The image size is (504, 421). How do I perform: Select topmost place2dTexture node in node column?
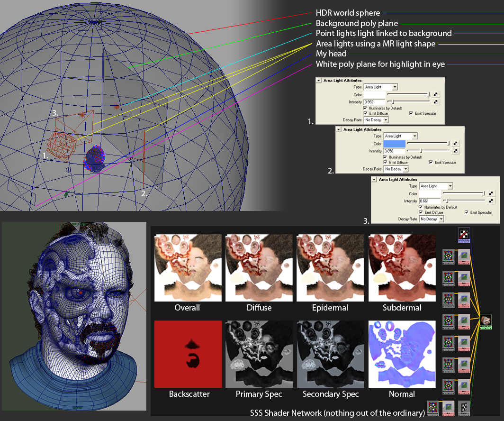tap(448, 256)
